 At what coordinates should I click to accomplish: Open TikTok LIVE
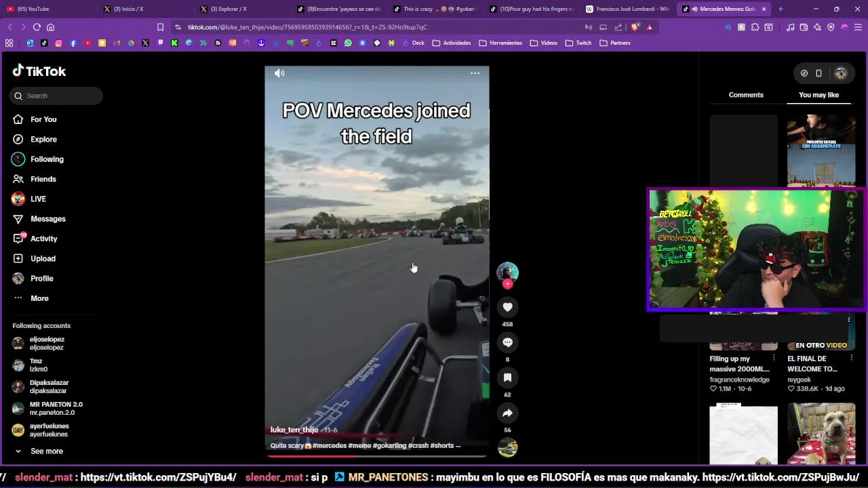28,199
